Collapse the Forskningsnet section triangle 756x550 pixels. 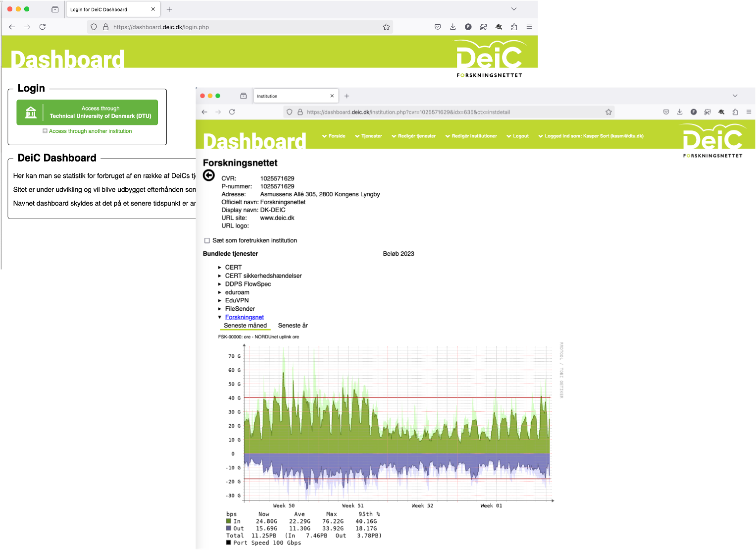click(220, 317)
